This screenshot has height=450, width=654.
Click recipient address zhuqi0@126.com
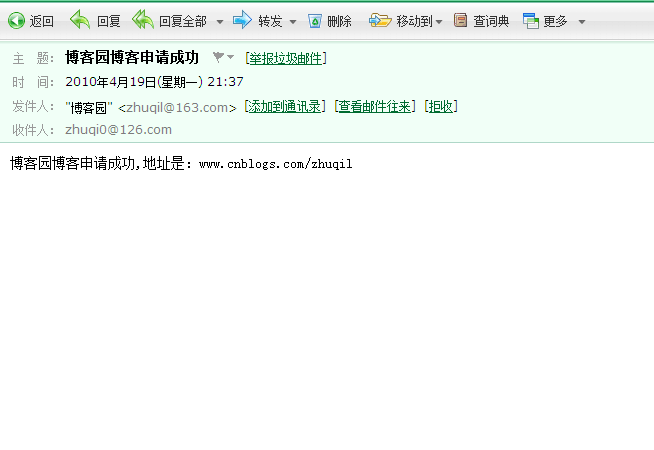tap(118, 130)
